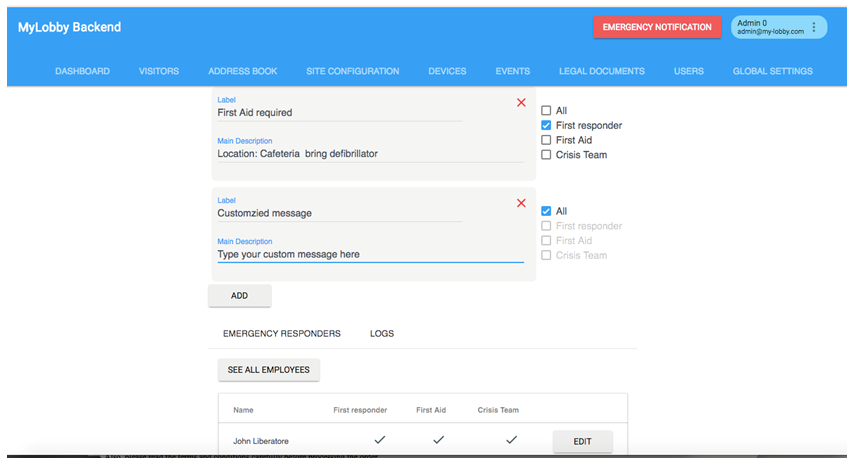
Task: Check First Aid box for first message
Action: pyautogui.click(x=546, y=140)
